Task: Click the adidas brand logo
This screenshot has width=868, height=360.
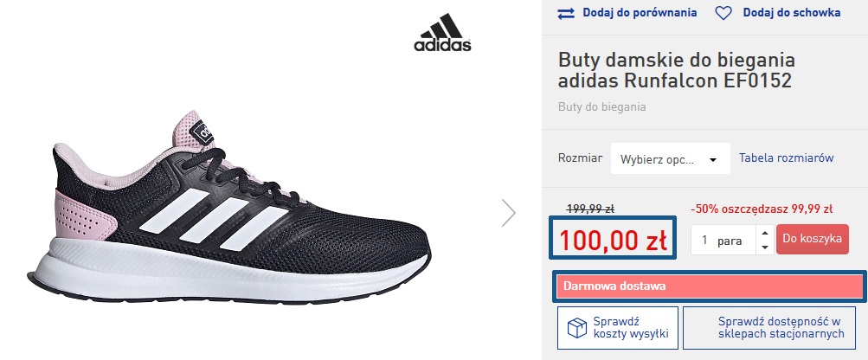Action: coord(442,33)
